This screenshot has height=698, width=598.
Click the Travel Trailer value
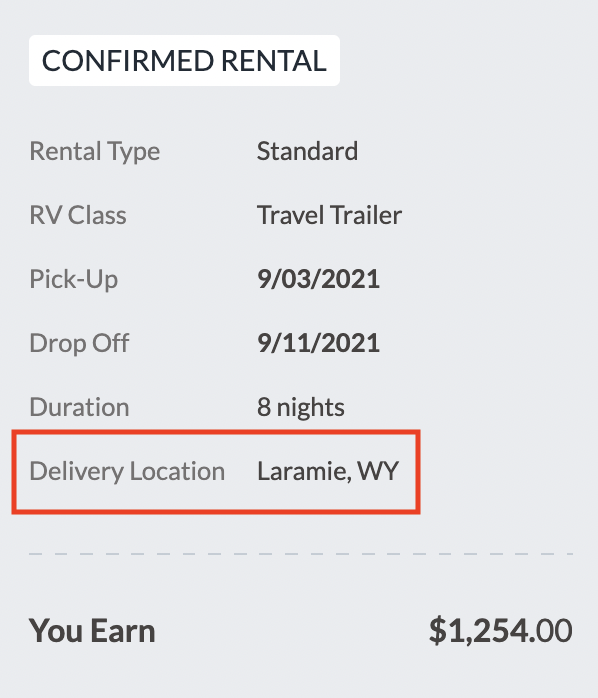pos(330,215)
